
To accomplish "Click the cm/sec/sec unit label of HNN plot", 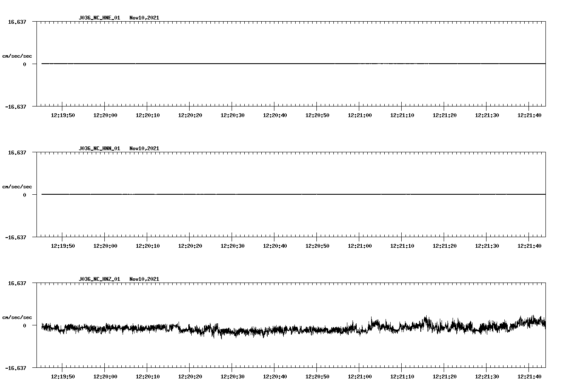I will 17,187.
